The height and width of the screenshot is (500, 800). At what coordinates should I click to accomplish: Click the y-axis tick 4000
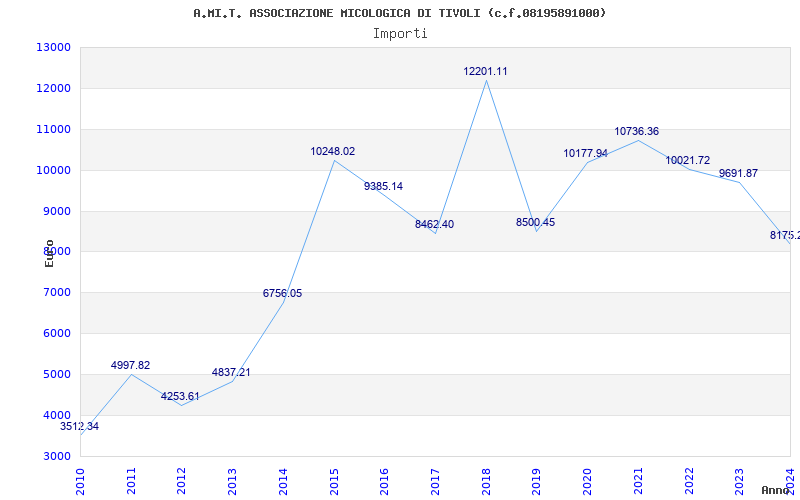coord(56,415)
